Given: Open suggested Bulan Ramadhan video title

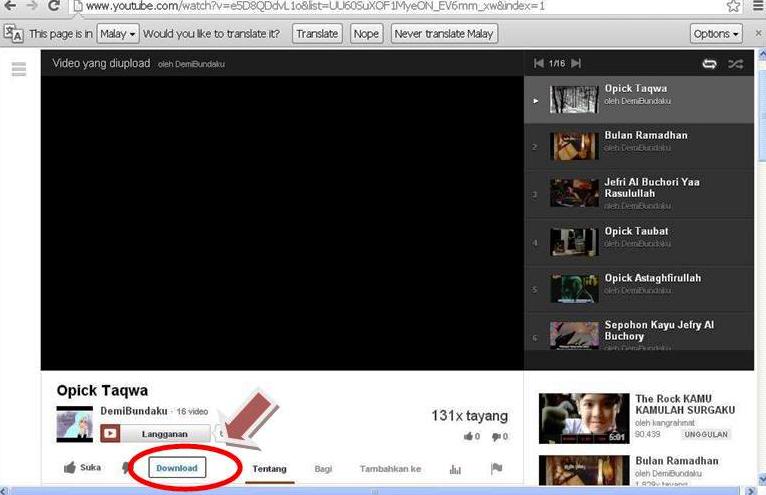Looking at the screenshot, I should click(677, 461).
